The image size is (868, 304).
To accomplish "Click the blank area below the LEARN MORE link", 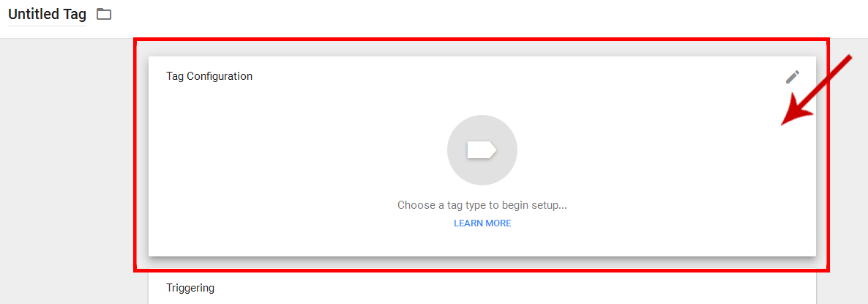I will tap(482, 242).
